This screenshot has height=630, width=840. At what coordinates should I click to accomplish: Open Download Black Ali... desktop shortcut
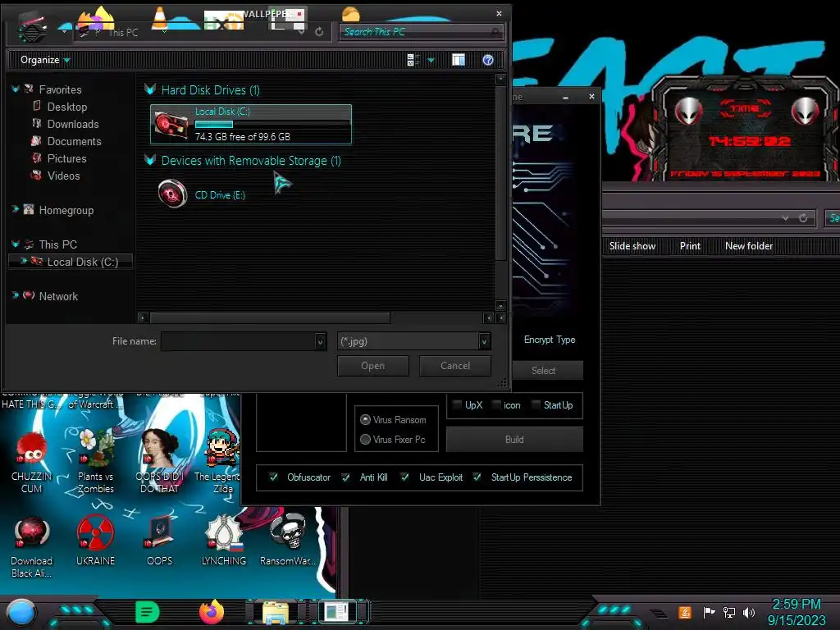[32, 547]
